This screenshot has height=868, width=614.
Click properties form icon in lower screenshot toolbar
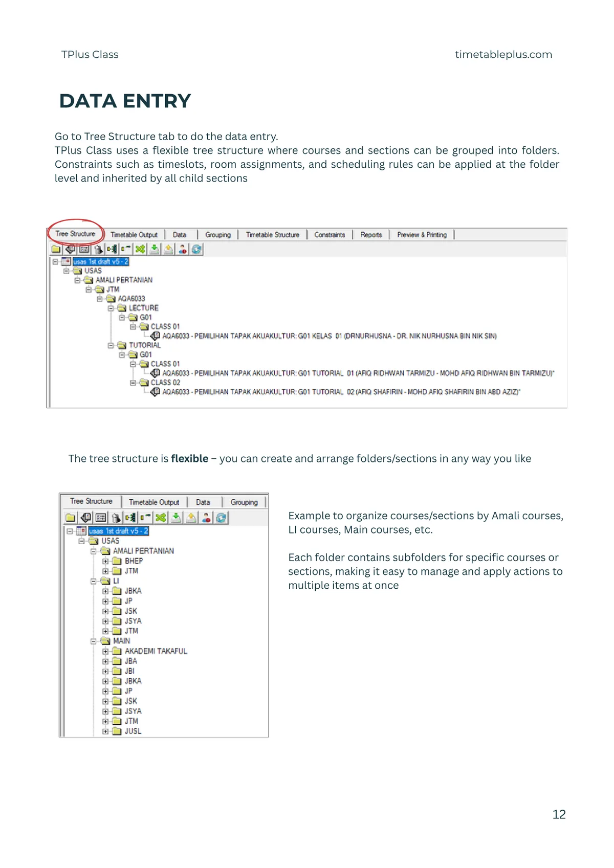coord(101,518)
